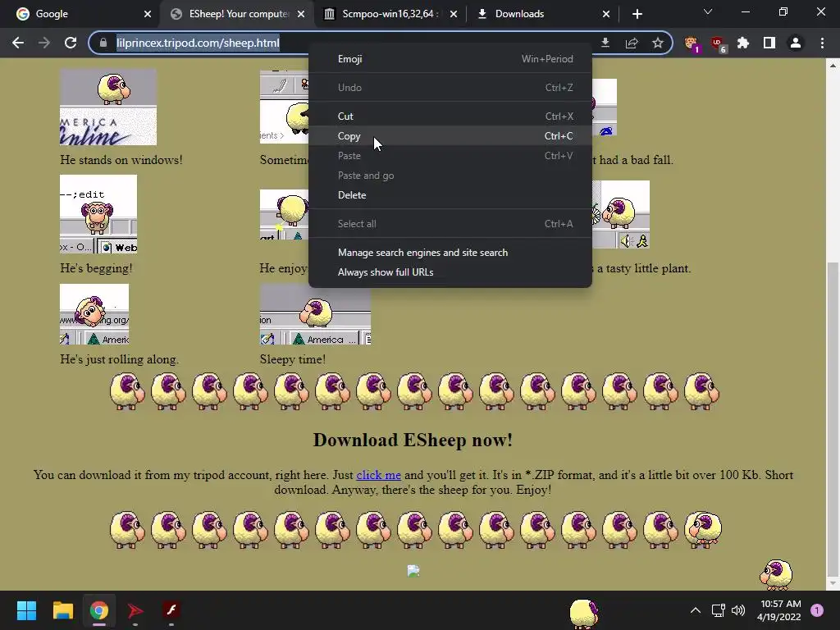Click the Chrome icon in the taskbar
The width and height of the screenshot is (840, 630).
[x=98, y=610]
